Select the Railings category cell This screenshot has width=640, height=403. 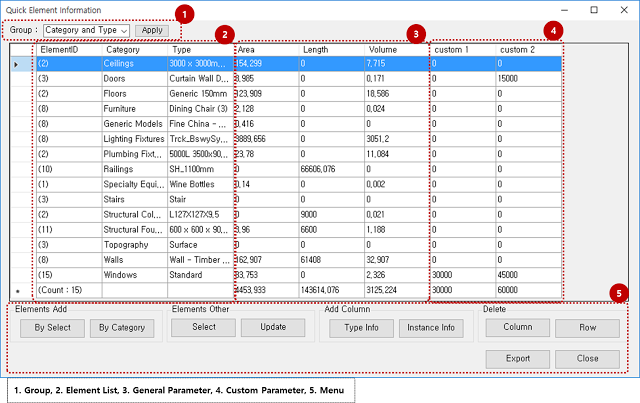point(135,169)
